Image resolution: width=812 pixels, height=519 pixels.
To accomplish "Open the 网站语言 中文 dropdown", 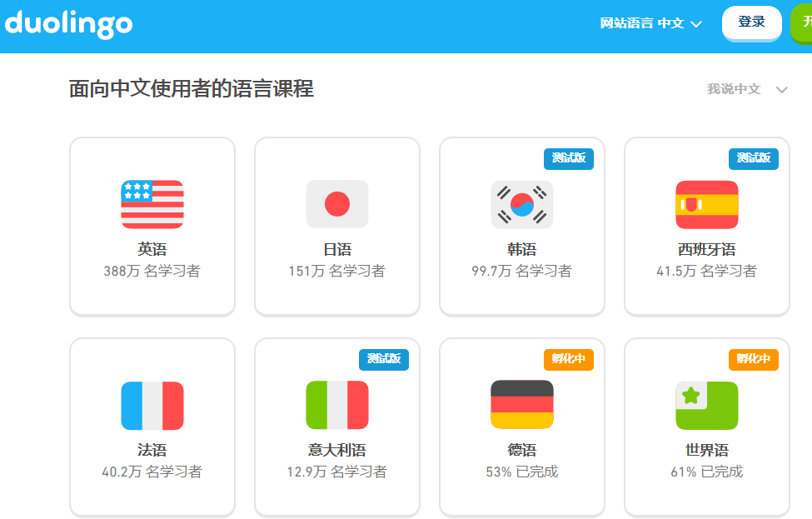I will pyautogui.click(x=650, y=23).
